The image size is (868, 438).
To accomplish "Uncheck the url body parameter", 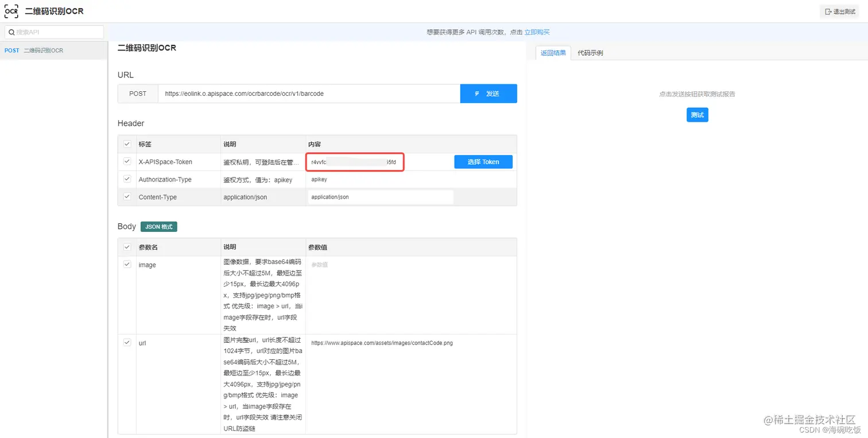I will tap(127, 343).
